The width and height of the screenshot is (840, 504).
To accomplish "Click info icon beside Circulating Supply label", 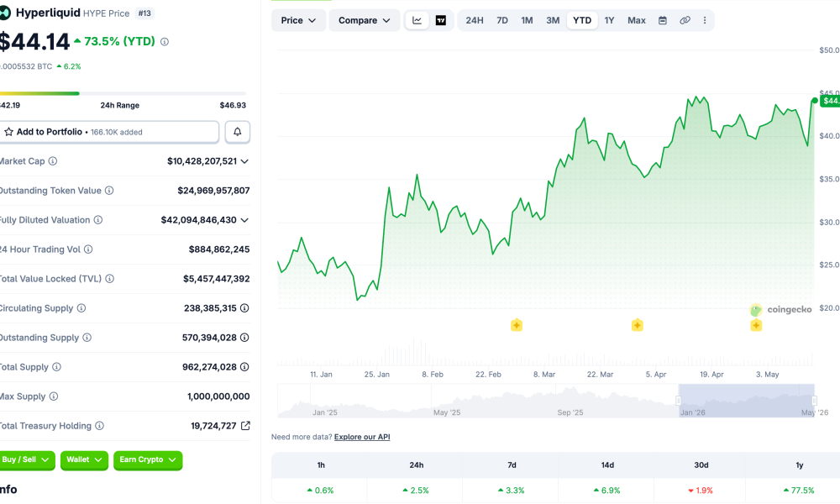I will [81, 308].
